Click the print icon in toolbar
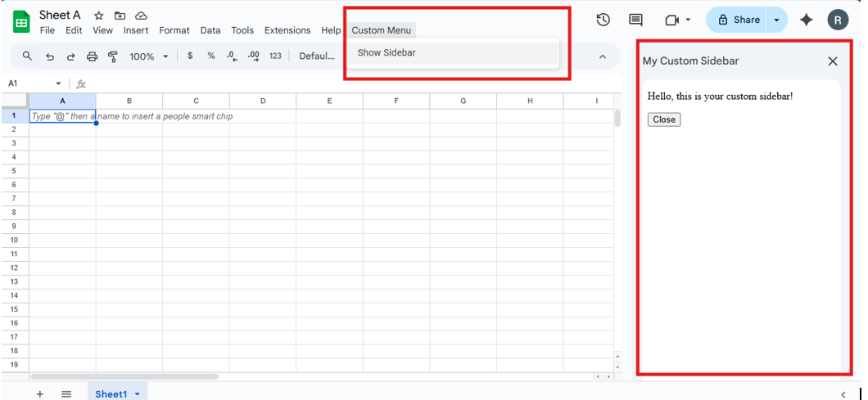The width and height of the screenshot is (868, 400). pyautogui.click(x=92, y=56)
